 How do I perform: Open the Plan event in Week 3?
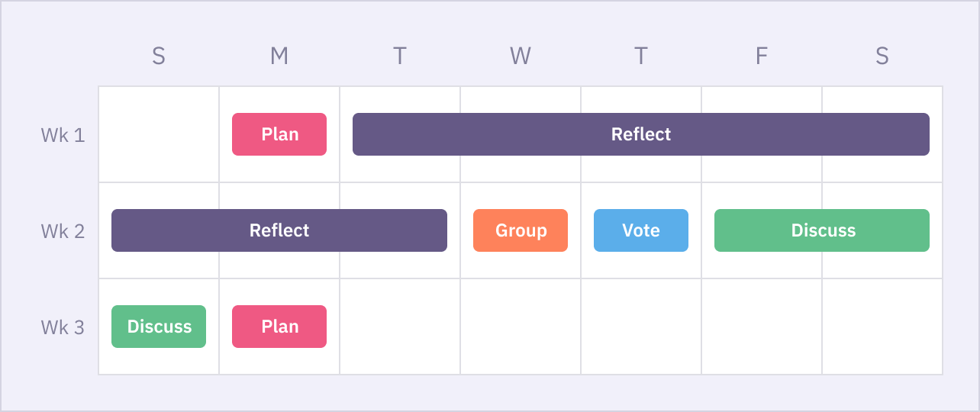pyautogui.click(x=279, y=327)
